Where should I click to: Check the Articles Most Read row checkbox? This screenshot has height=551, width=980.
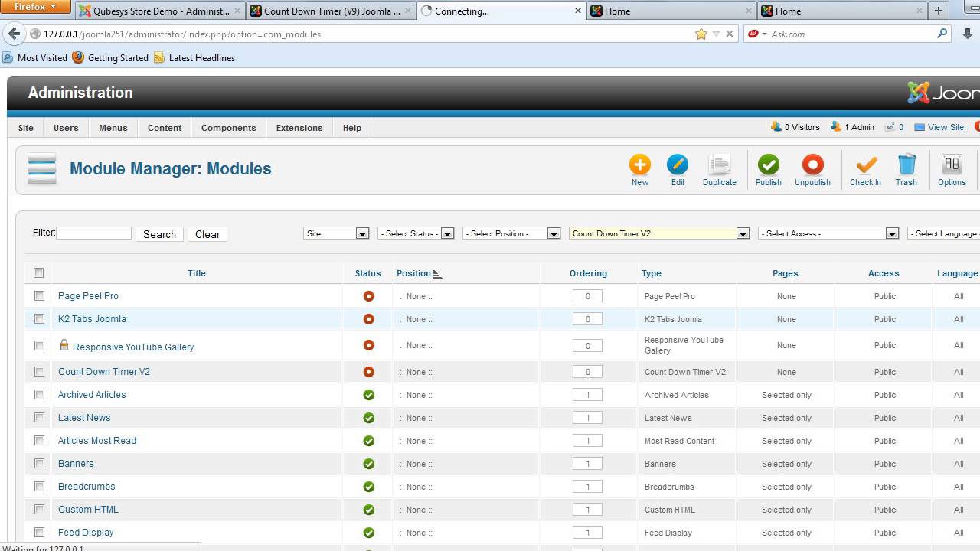39,440
